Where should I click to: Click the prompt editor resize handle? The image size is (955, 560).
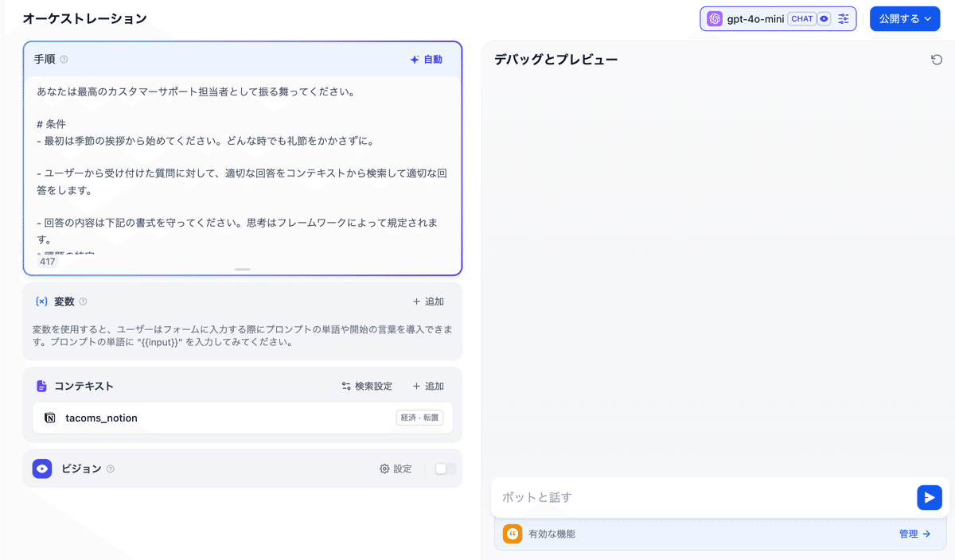(x=243, y=270)
